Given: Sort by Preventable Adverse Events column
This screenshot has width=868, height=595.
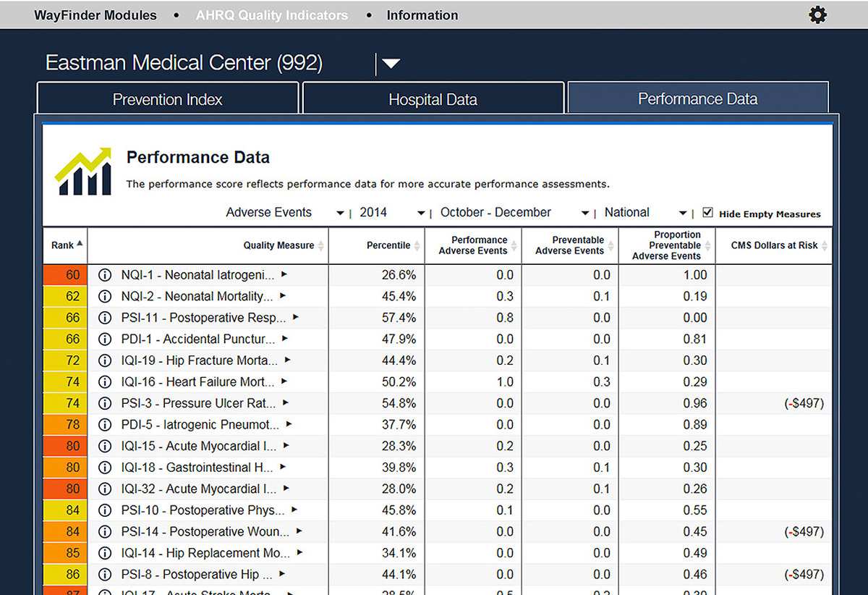Looking at the screenshot, I should pos(611,246).
